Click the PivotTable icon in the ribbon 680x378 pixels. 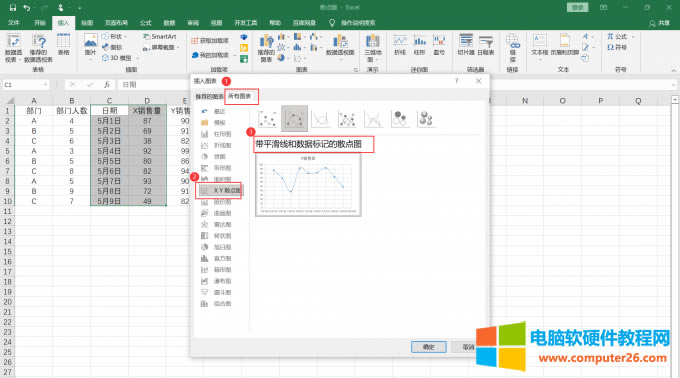click(x=13, y=48)
